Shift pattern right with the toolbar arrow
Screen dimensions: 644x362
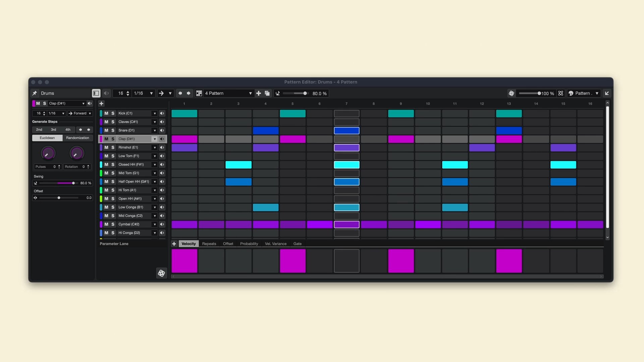pyautogui.click(x=189, y=93)
